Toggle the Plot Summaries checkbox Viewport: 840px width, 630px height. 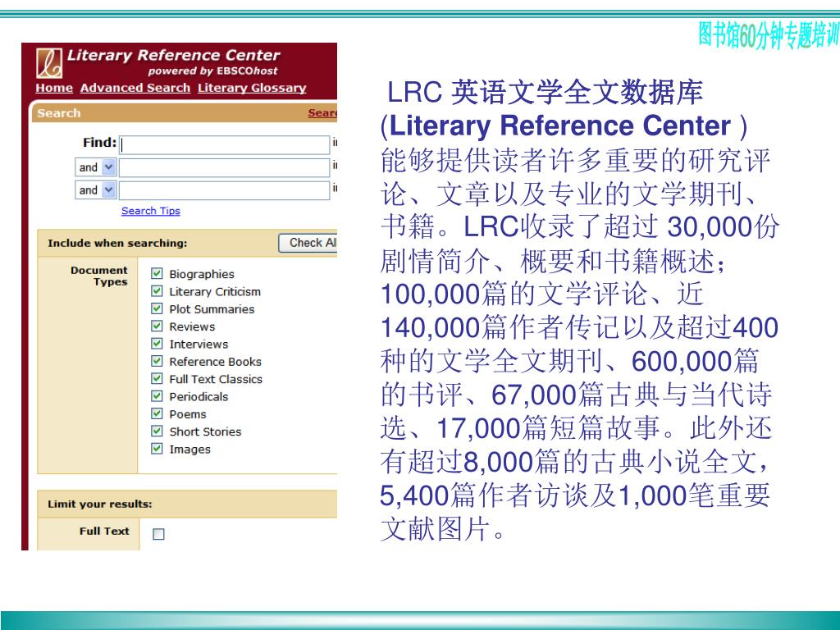(x=157, y=308)
